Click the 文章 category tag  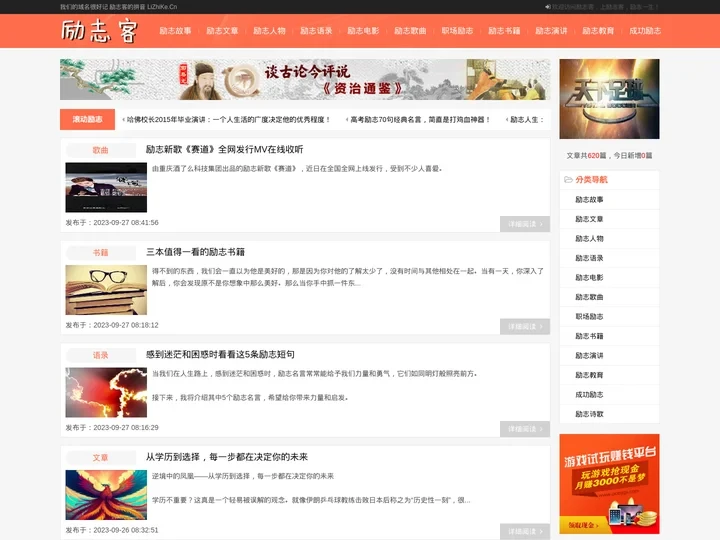point(101,458)
